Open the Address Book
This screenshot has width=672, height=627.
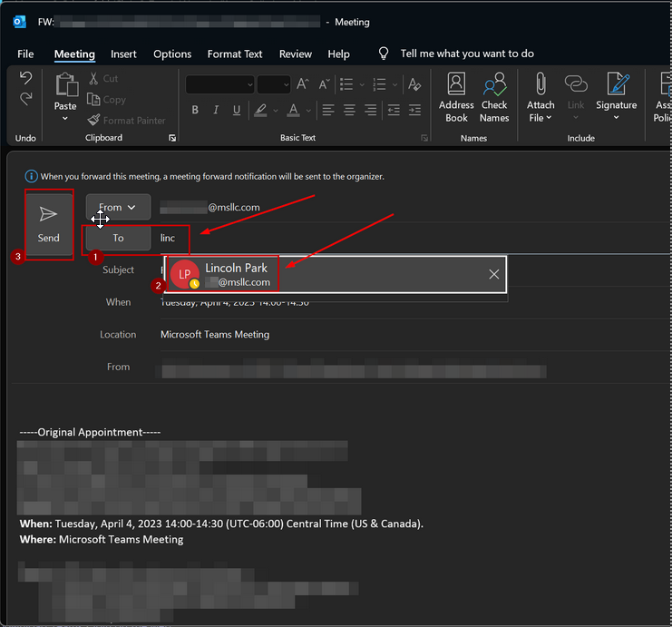[x=456, y=98]
